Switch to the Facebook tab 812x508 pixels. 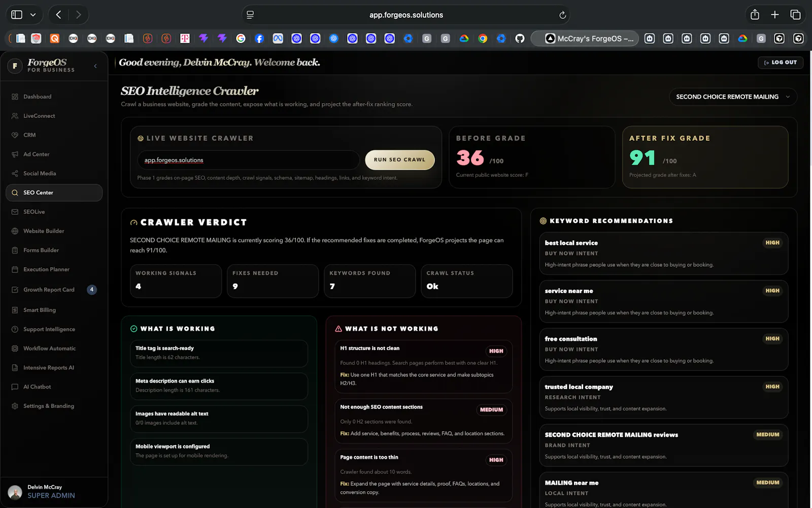(x=259, y=38)
